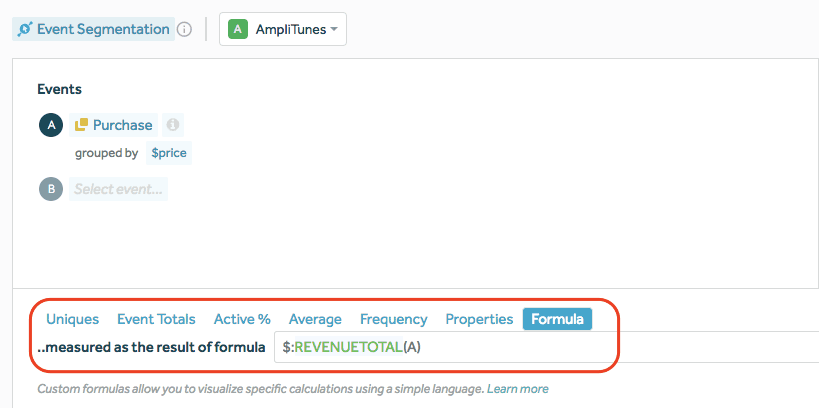This screenshot has height=408, width=819.
Task: Switch to the Event Totals tab
Action: tap(156, 319)
